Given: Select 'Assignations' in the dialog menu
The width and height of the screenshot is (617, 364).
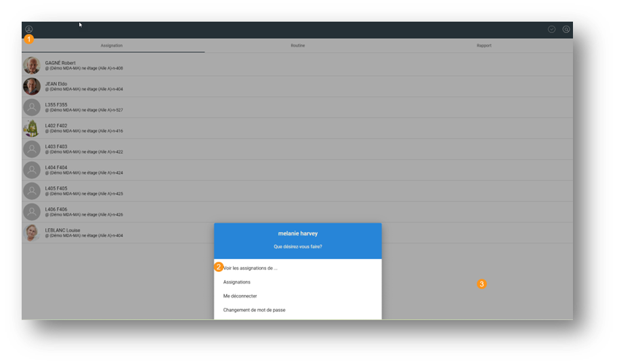Looking at the screenshot, I should 237,282.
